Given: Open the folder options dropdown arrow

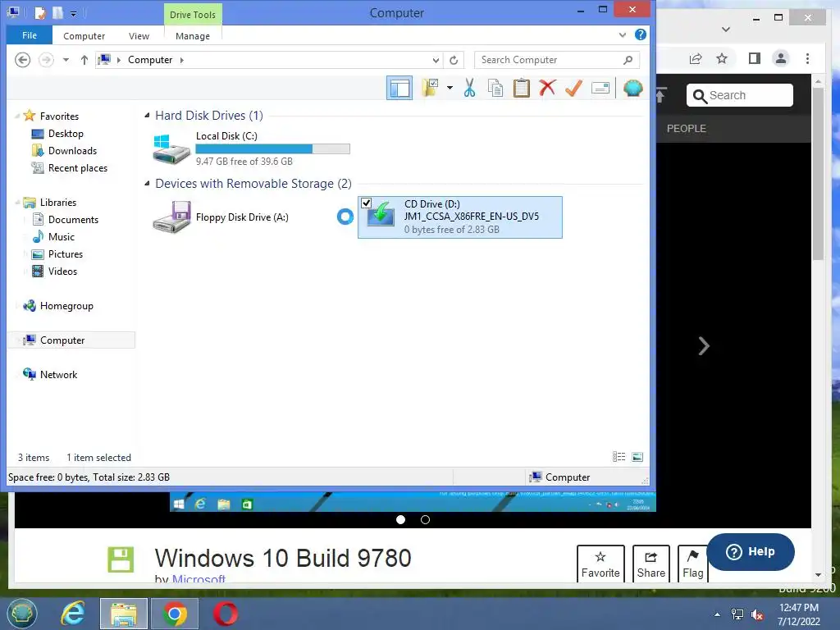Looking at the screenshot, I should (x=450, y=88).
